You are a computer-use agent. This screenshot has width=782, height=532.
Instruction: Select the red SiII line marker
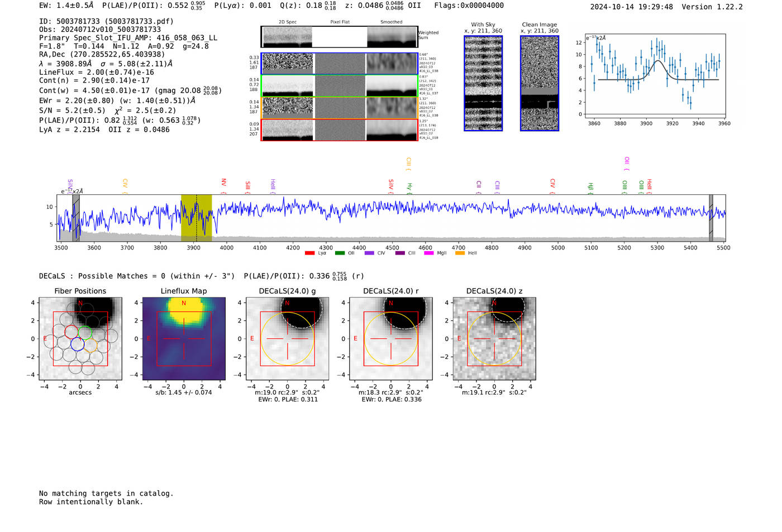click(247, 188)
